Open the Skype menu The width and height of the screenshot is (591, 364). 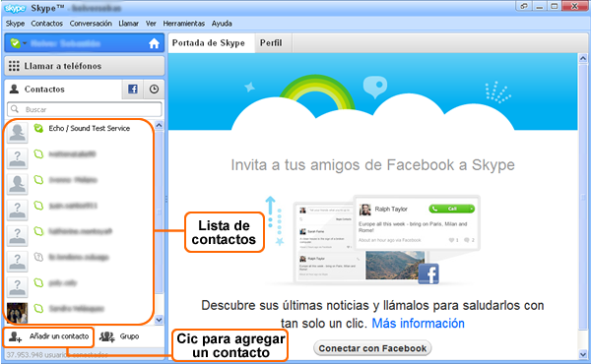pos(15,24)
